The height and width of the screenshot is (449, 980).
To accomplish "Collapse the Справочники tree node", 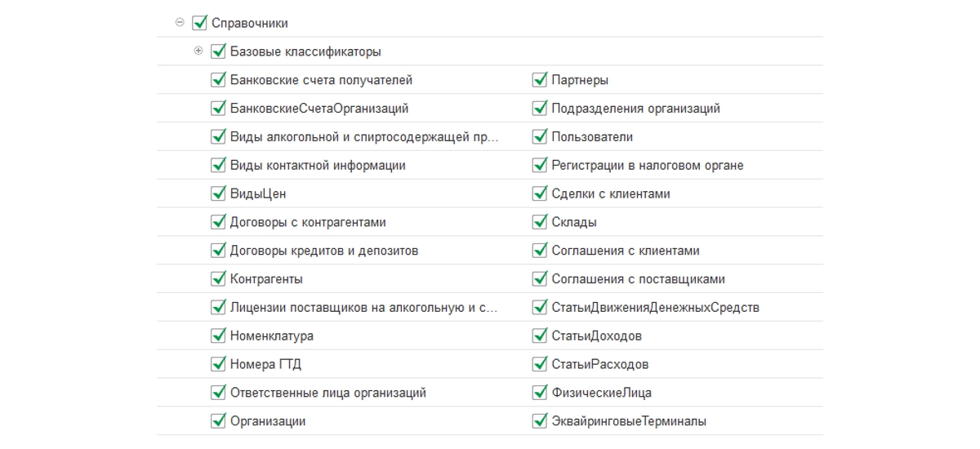I will 180,23.
